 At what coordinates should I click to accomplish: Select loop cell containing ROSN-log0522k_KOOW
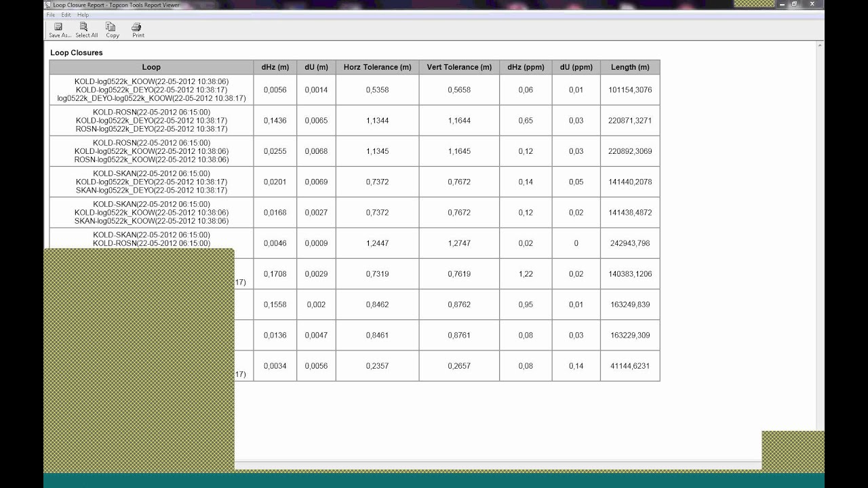[151, 151]
